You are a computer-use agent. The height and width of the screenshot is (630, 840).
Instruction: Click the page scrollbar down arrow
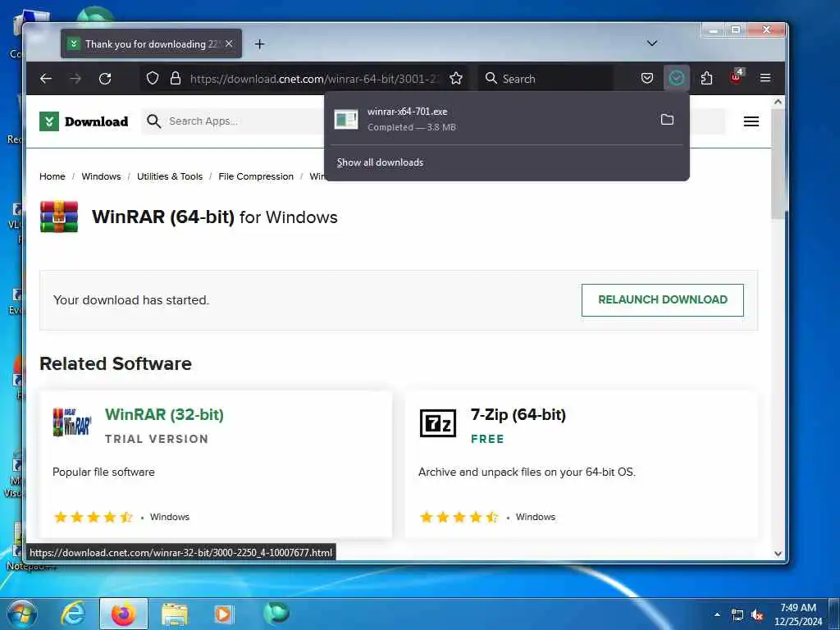pyautogui.click(x=778, y=554)
